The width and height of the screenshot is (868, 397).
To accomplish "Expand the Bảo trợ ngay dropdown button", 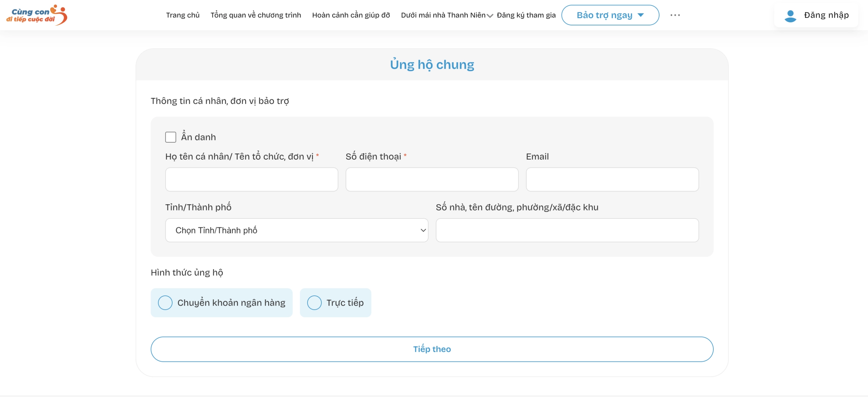I will 610,15.
